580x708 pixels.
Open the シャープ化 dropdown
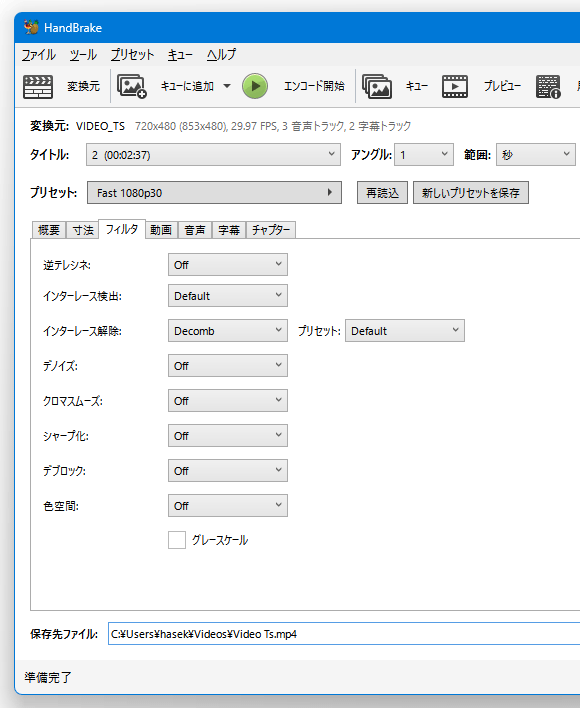click(227, 436)
